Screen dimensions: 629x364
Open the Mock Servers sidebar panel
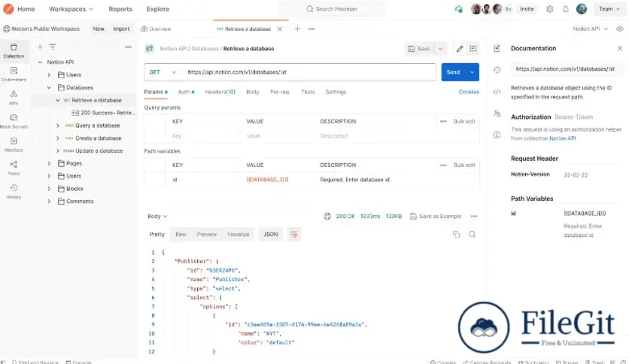(x=14, y=121)
